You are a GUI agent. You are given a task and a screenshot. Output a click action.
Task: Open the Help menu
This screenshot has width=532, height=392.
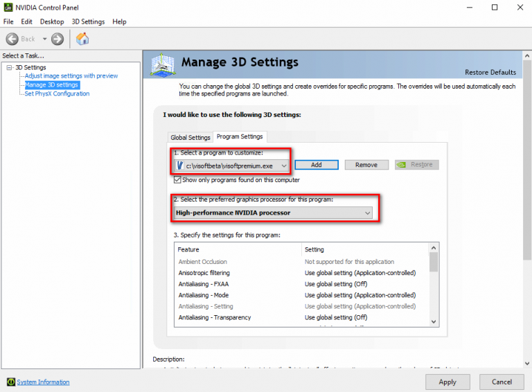(x=119, y=21)
